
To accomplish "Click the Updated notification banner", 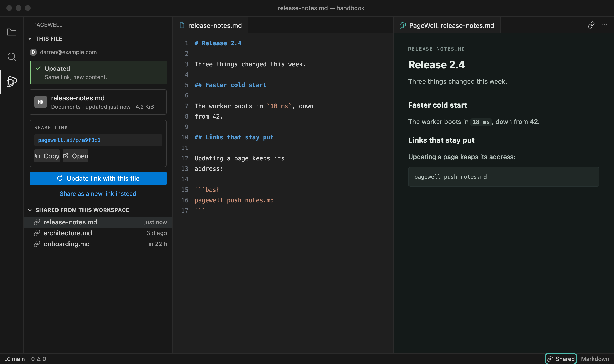I will coord(98,73).
